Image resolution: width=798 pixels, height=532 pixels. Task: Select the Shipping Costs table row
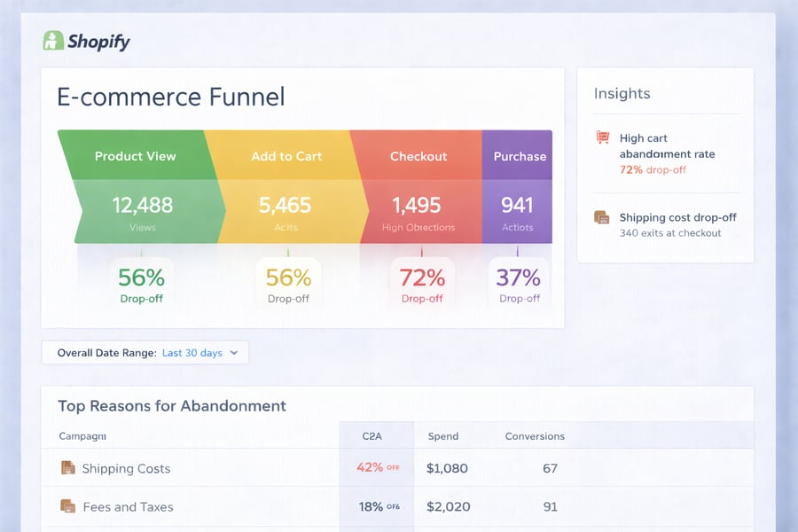point(266,467)
